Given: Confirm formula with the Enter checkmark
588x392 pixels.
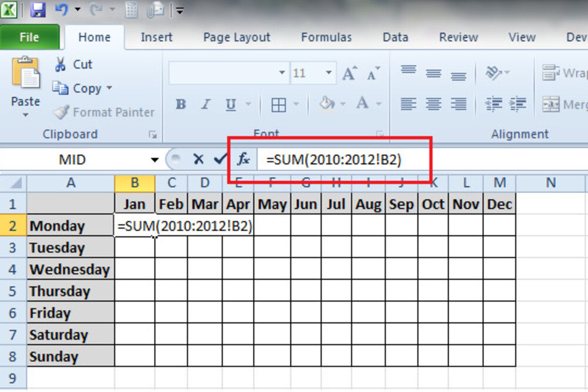Looking at the screenshot, I should (x=220, y=159).
